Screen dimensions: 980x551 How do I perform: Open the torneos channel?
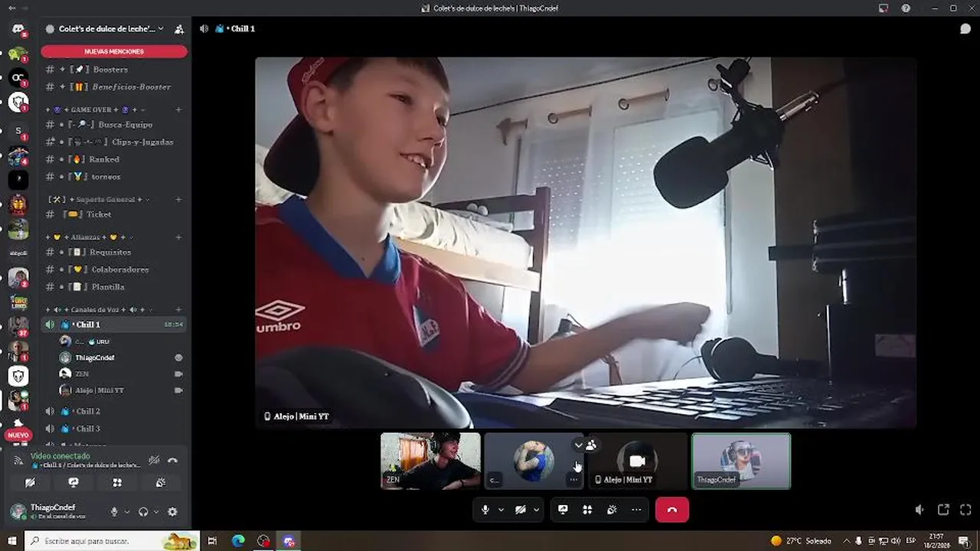point(114,177)
